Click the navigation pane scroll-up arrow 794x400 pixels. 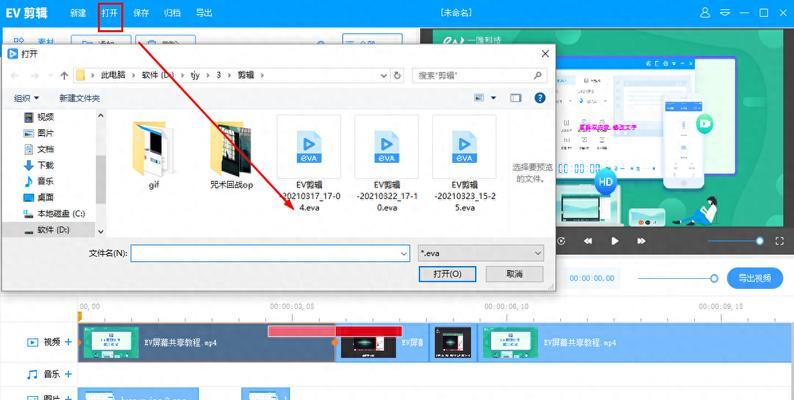100,116
